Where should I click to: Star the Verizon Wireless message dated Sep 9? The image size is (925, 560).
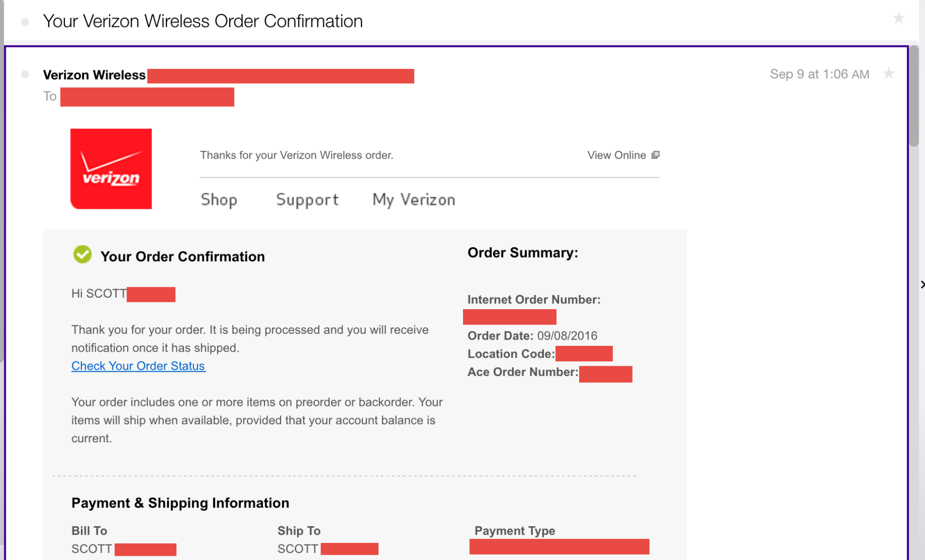click(x=889, y=74)
